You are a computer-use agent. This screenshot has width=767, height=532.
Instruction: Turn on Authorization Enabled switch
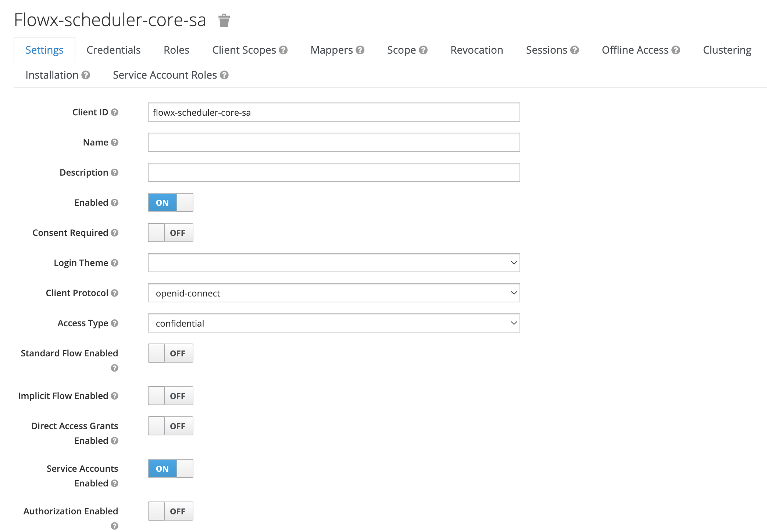[x=171, y=511]
